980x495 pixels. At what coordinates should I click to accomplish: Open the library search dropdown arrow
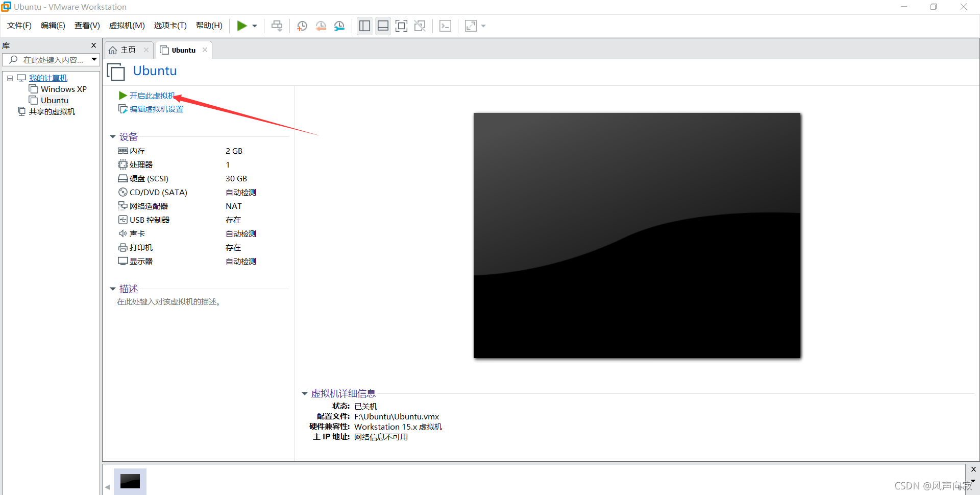[94, 60]
